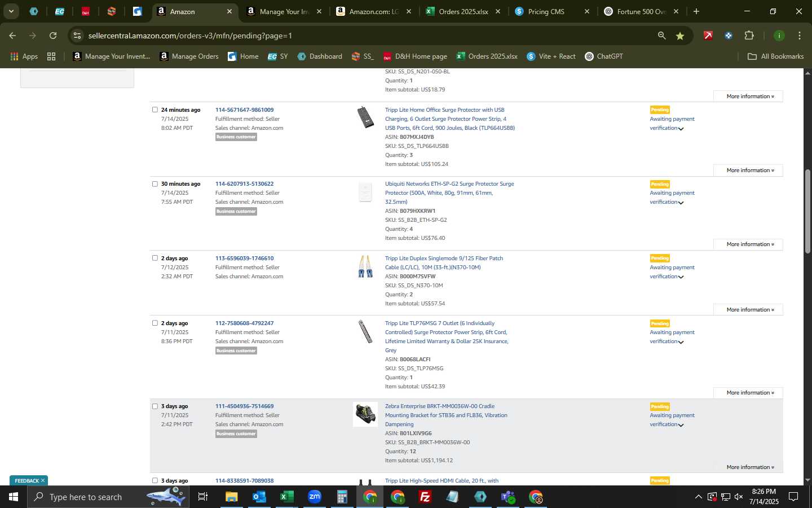
Task: Click the Zebra cradle bracket thumbnail
Action: pos(365,414)
